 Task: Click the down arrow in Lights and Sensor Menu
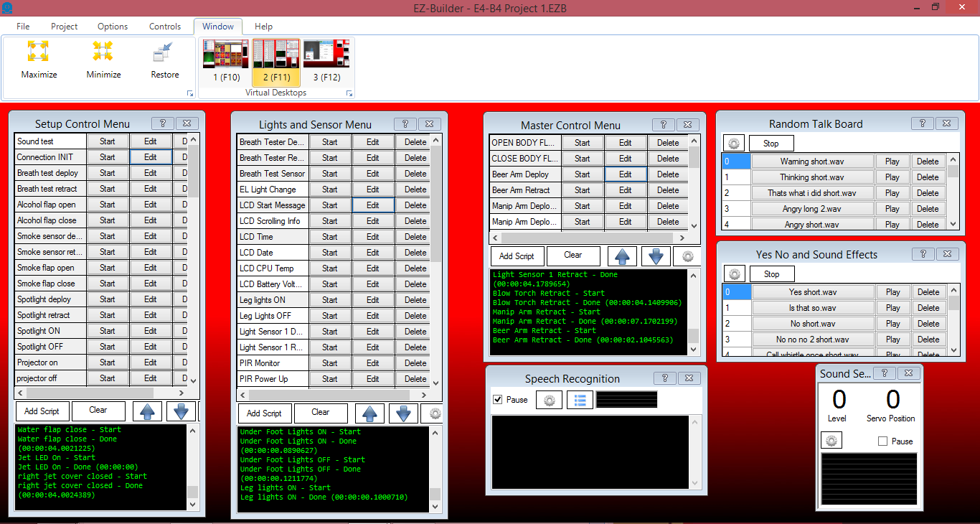[x=404, y=413]
